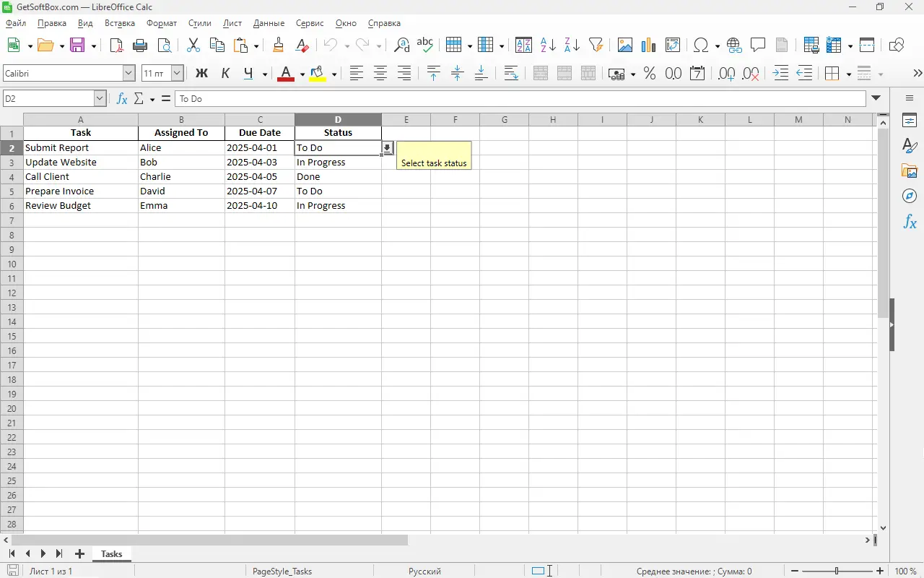
Task: Open the Формат menu
Action: (x=161, y=23)
